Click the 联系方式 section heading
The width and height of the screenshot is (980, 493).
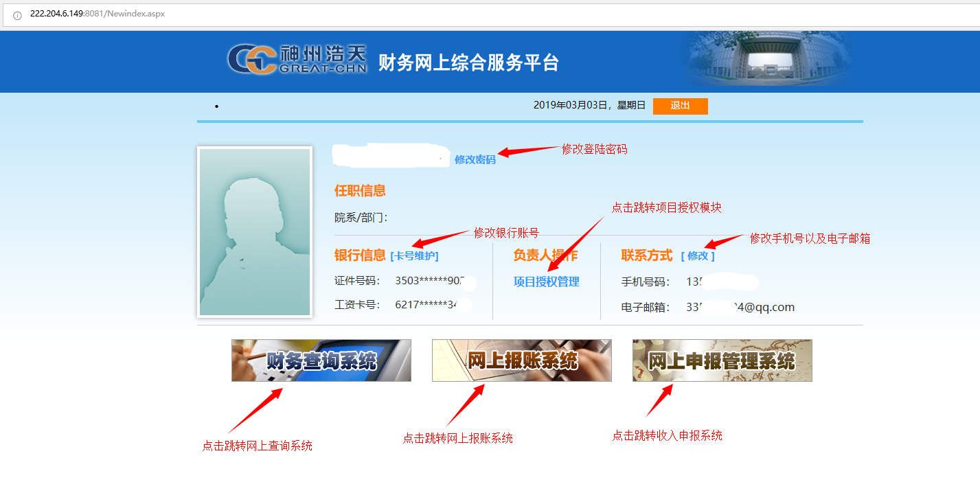pos(646,255)
